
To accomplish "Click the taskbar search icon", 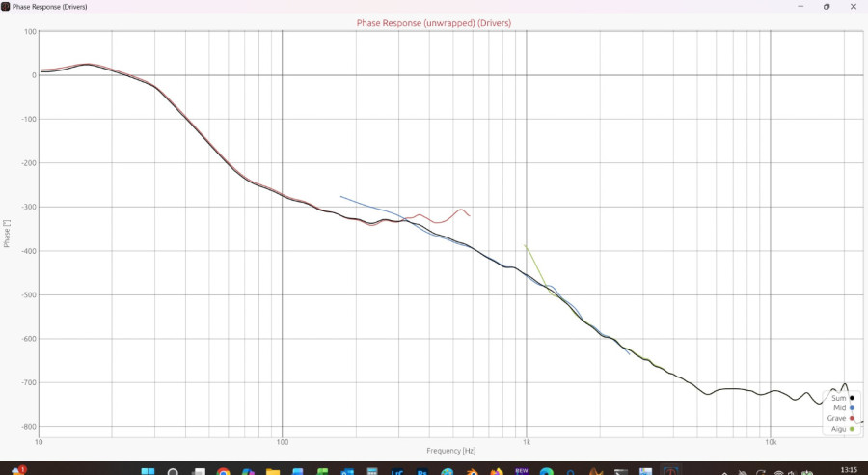I will pos(174,470).
